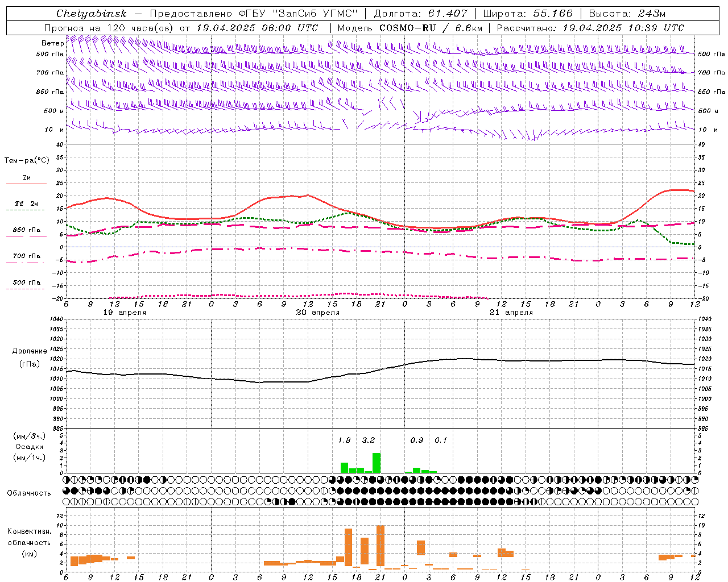Screen dimensions: 728x582
Task: Select the forecast start time 19.04.2025 06:00 UTC
Action: point(257,28)
